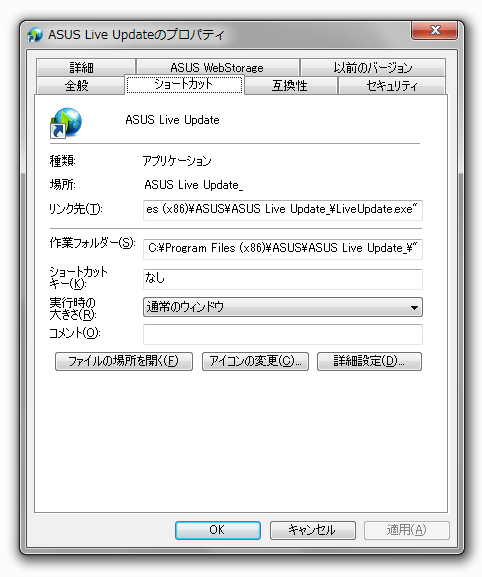This screenshot has width=482, height=577.
Task: Open the 以前のバージョン tab
Action: click(373, 67)
